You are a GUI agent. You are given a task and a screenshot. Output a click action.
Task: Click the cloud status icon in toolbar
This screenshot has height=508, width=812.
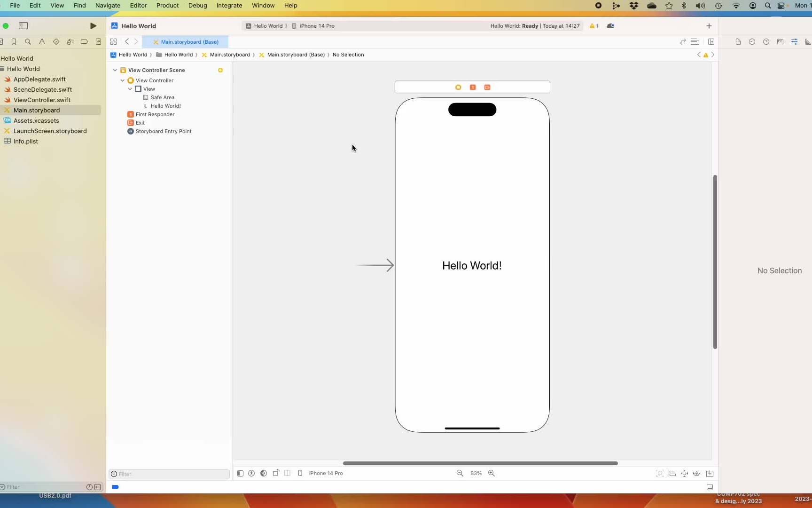[610, 26]
